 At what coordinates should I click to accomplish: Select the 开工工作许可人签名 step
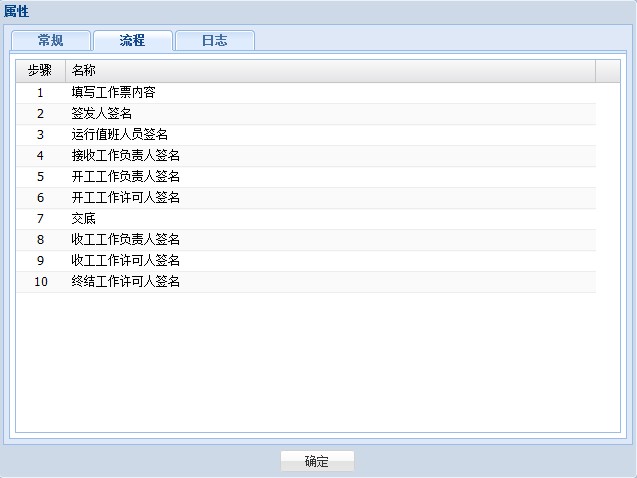[x=125, y=198]
